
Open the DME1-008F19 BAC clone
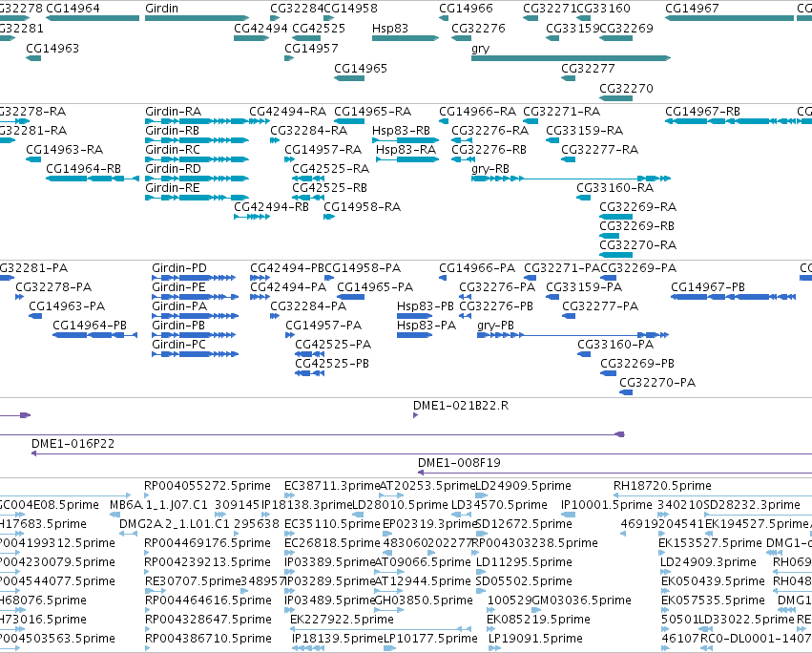point(614,473)
